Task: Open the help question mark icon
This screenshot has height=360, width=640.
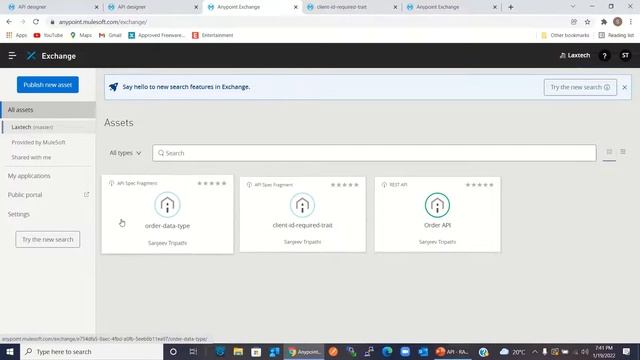Action: [x=604, y=56]
